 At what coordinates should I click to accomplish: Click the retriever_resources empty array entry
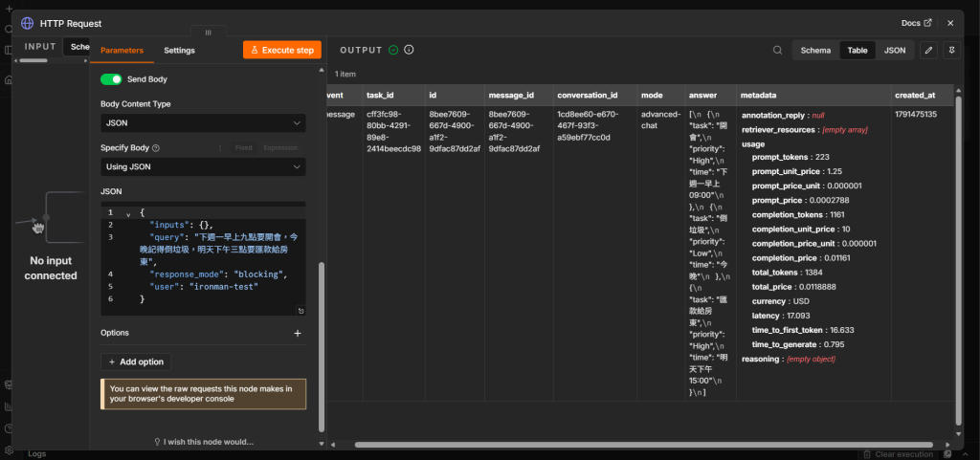pyautogui.click(x=804, y=130)
